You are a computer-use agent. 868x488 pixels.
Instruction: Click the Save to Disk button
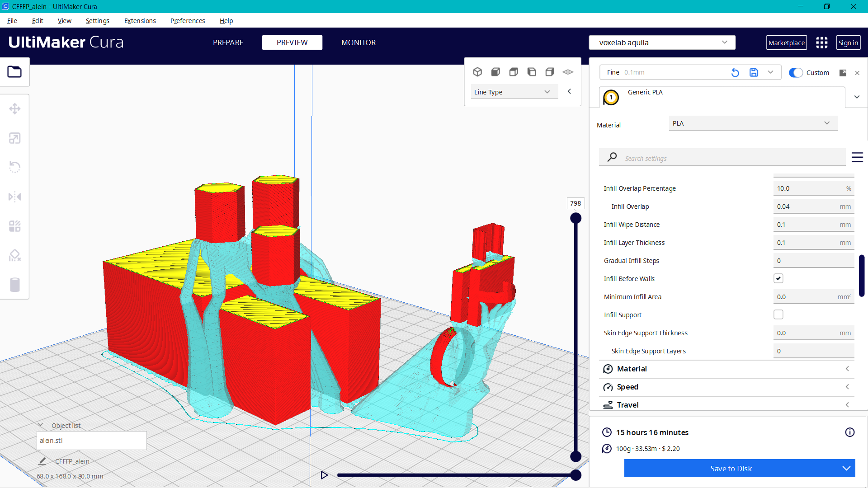731,469
